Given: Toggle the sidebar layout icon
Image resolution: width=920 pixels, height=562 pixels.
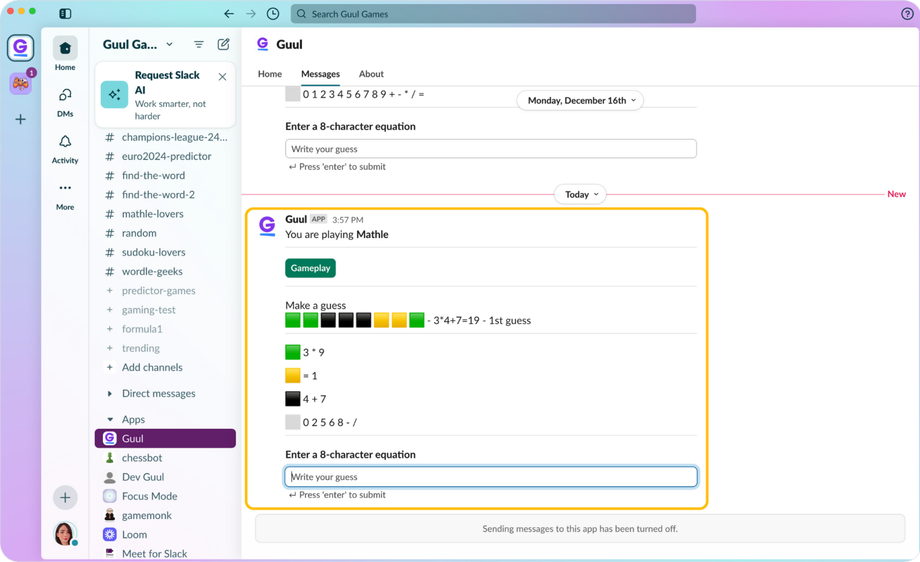Looking at the screenshot, I should click(65, 13).
